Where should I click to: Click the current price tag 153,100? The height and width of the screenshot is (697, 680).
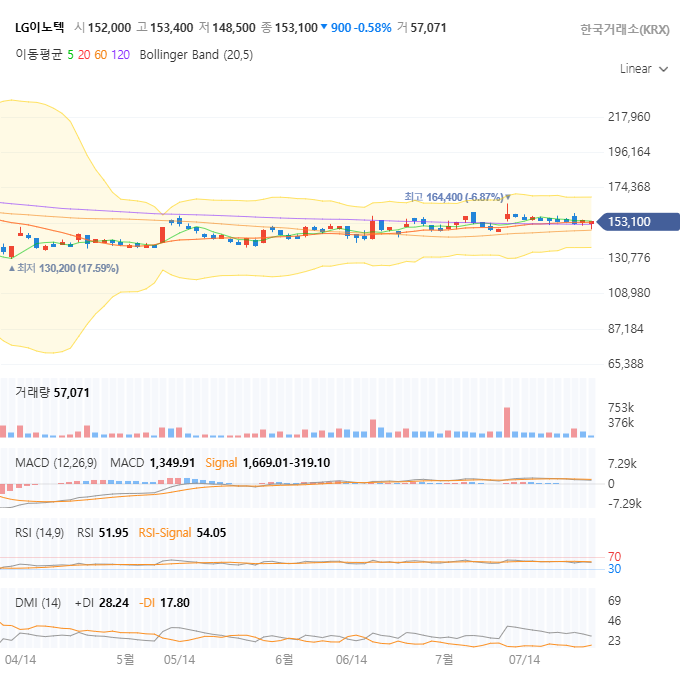pos(638,221)
